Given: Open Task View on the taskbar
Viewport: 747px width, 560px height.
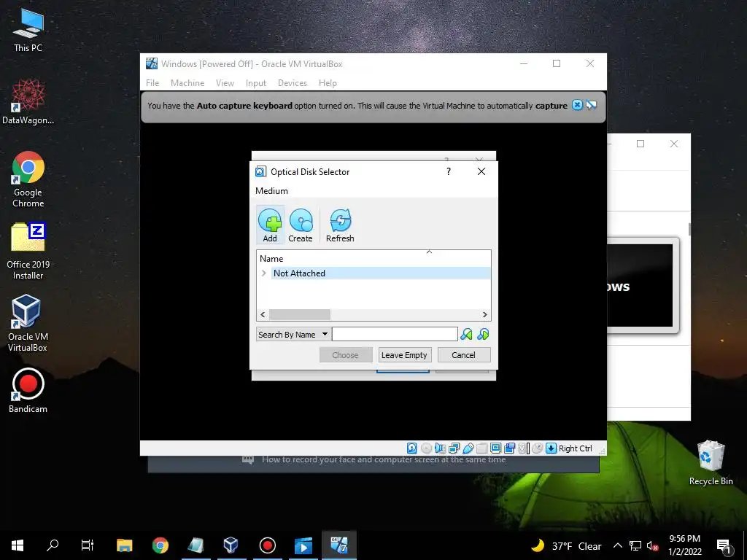Looking at the screenshot, I should [x=88, y=545].
